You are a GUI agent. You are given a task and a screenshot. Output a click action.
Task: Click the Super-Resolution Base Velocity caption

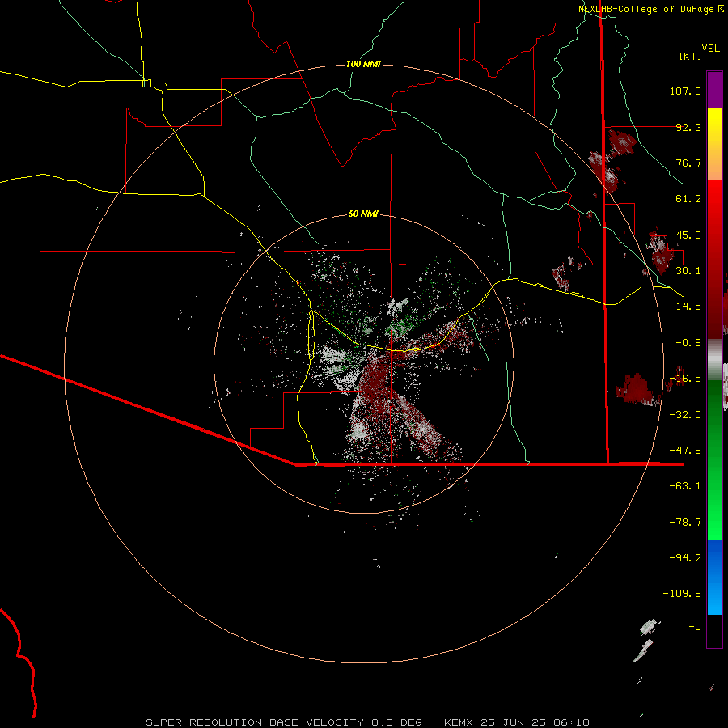368,722
